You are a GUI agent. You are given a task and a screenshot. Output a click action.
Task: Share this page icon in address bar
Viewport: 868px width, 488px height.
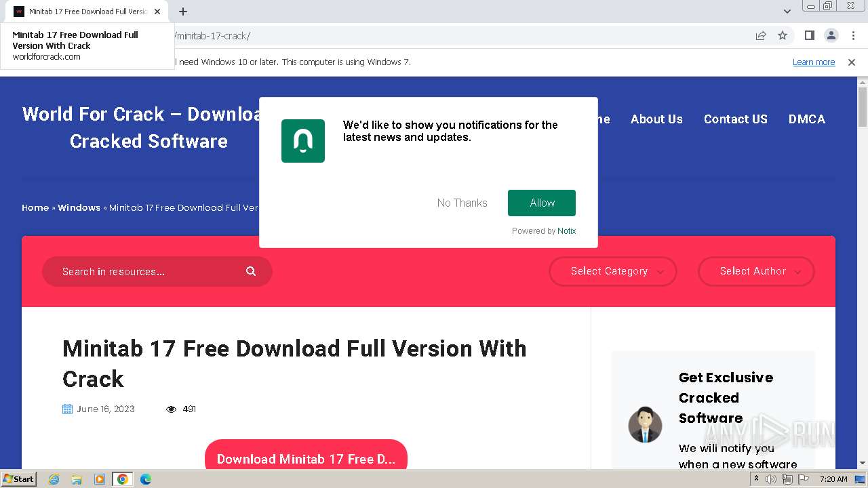coord(761,35)
